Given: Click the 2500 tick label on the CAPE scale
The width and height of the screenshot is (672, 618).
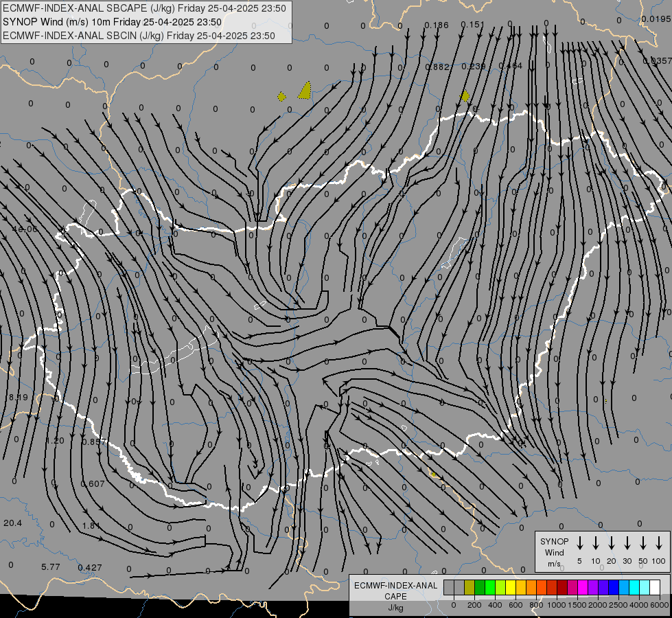Looking at the screenshot, I should (x=618, y=605).
